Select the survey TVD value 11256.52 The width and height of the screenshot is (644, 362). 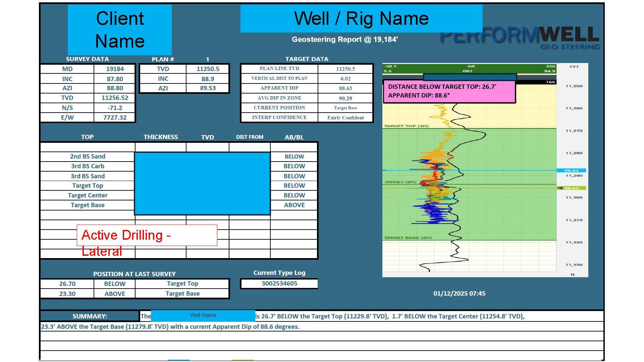pos(115,98)
